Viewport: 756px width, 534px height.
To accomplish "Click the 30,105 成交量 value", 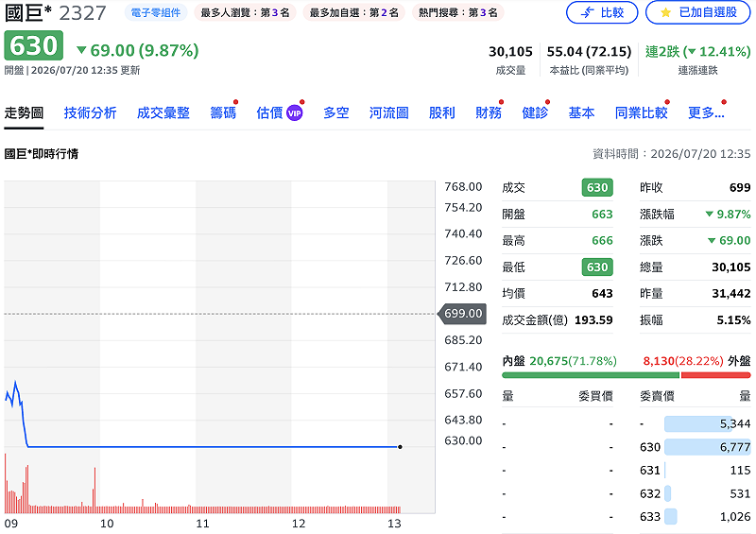I will click(510, 51).
